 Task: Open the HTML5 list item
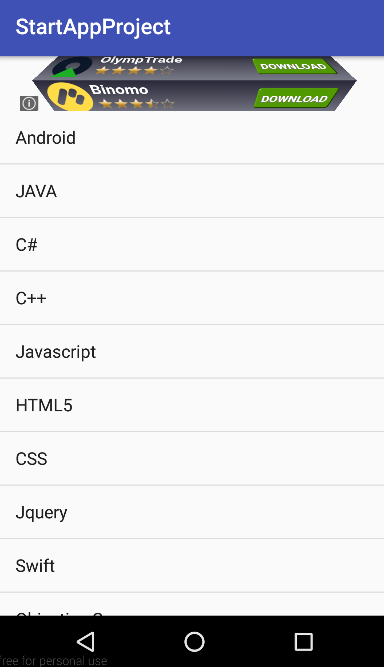192,405
